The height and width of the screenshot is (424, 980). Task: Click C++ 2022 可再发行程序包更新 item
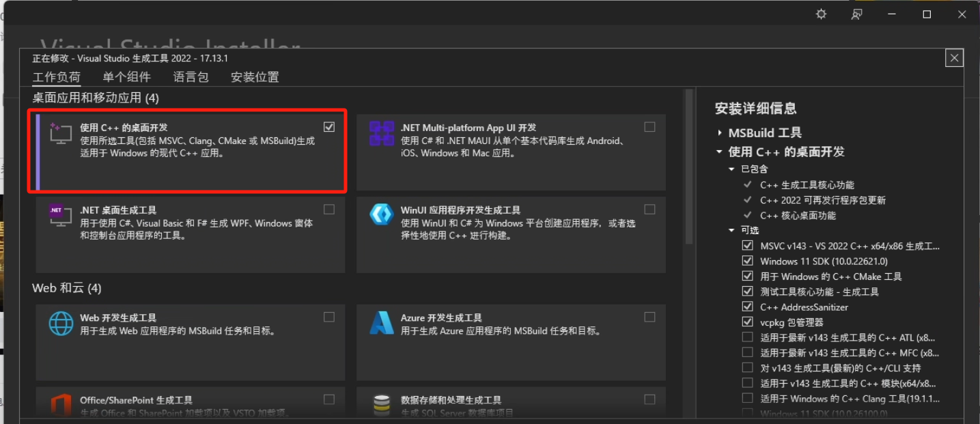point(823,200)
